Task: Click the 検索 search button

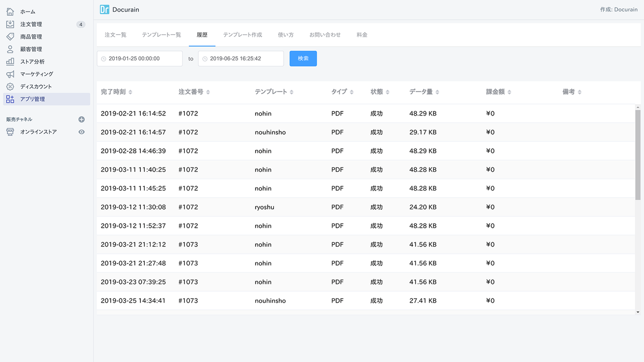Action: coord(303,58)
